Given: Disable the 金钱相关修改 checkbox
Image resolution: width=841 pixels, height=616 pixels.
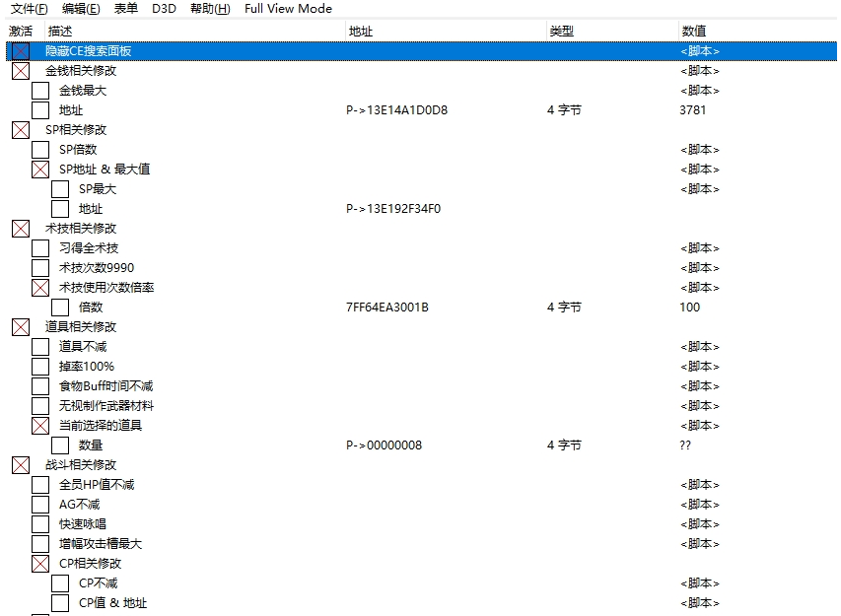Looking at the screenshot, I should (20, 70).
